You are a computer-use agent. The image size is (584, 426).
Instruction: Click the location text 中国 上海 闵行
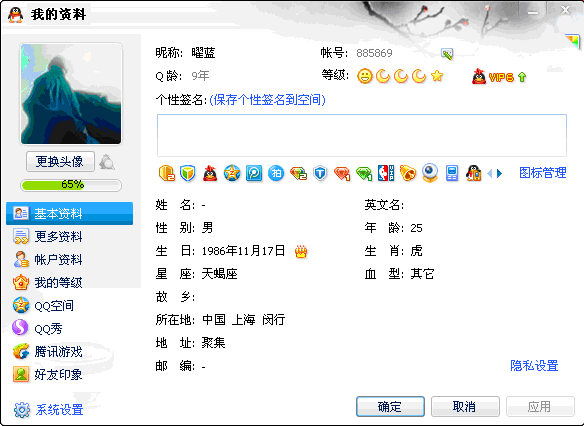tap(244, 320)
